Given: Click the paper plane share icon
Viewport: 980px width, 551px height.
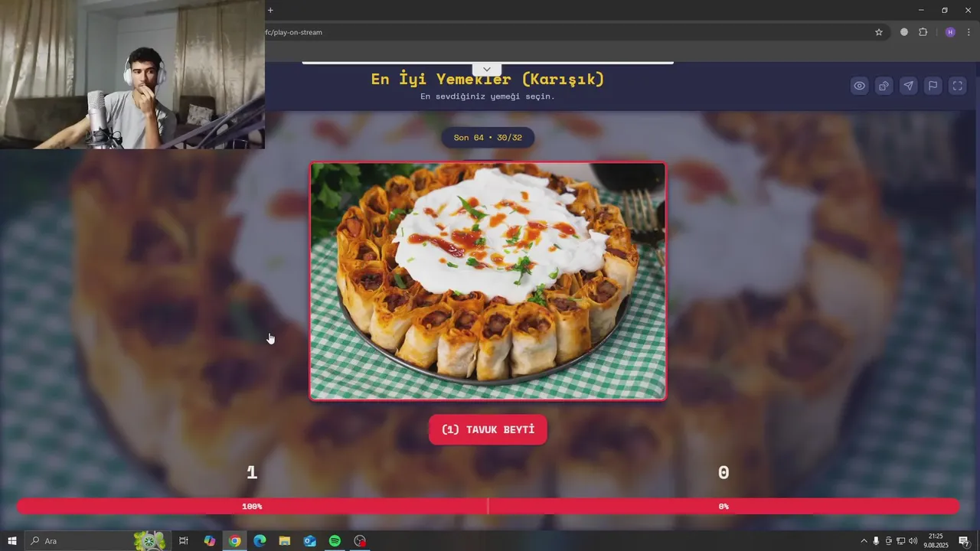Looking at the screenshot, I should pos(909,86).
